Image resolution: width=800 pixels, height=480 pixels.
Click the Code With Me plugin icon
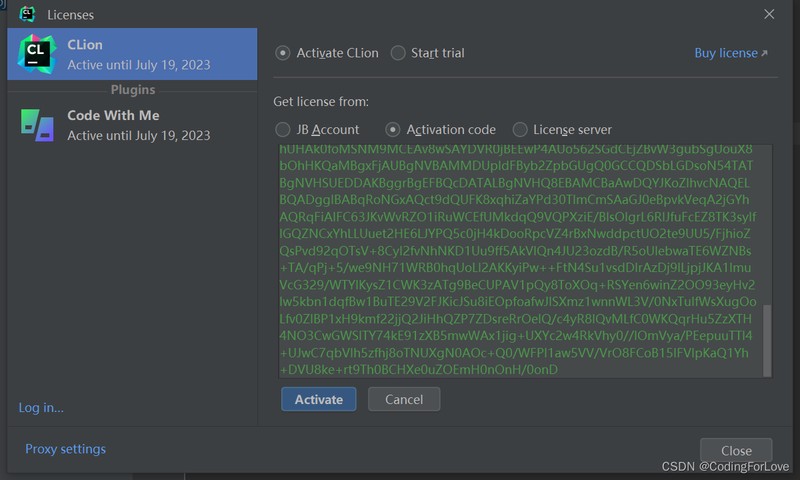(37, 125)
